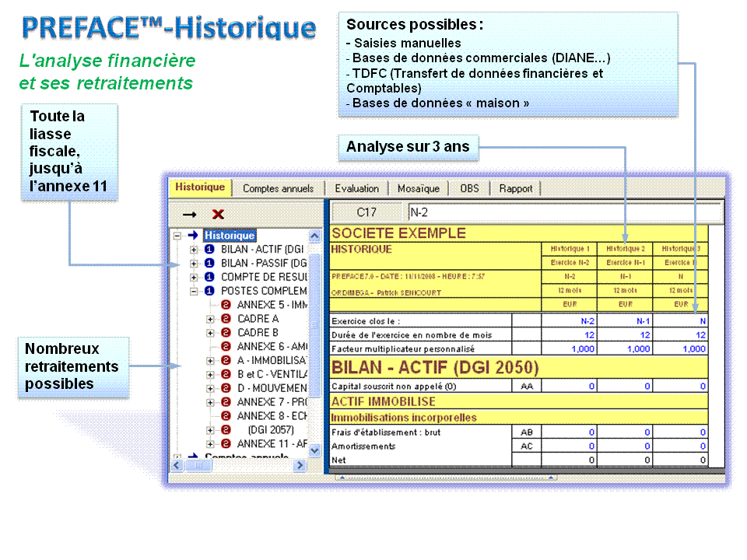Select the N-2 cell of Exercice clos le
This screenshot has width=747, height=560.
tap(569, 321)
